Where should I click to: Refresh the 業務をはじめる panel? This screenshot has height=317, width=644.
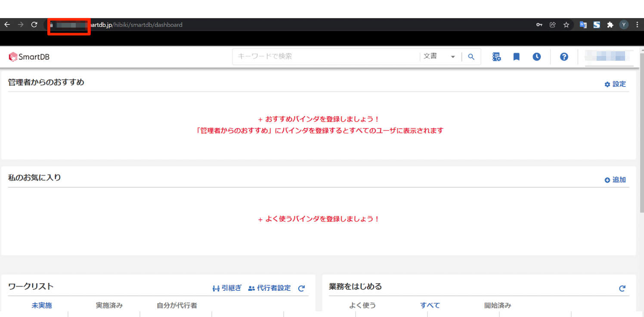point(622,288)
